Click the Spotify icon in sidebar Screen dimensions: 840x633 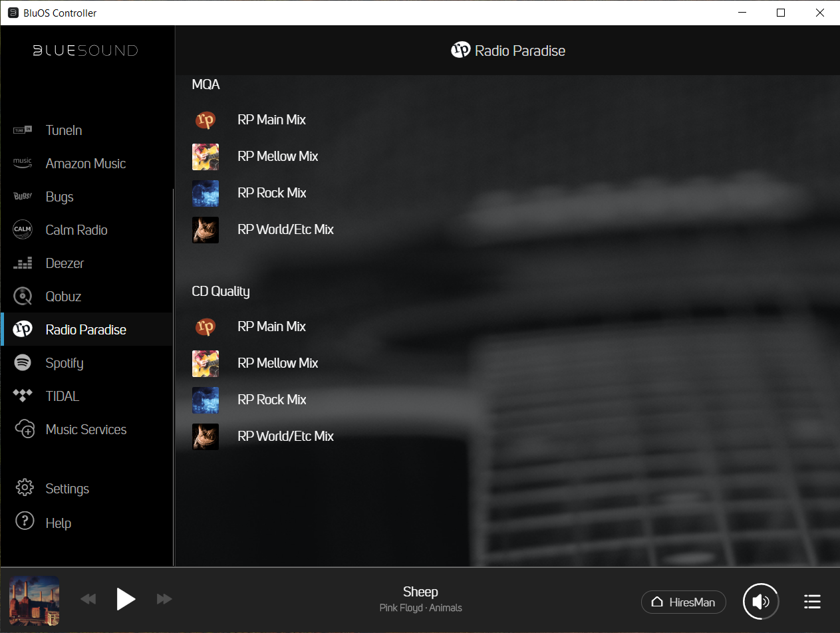tap(23, 363)
